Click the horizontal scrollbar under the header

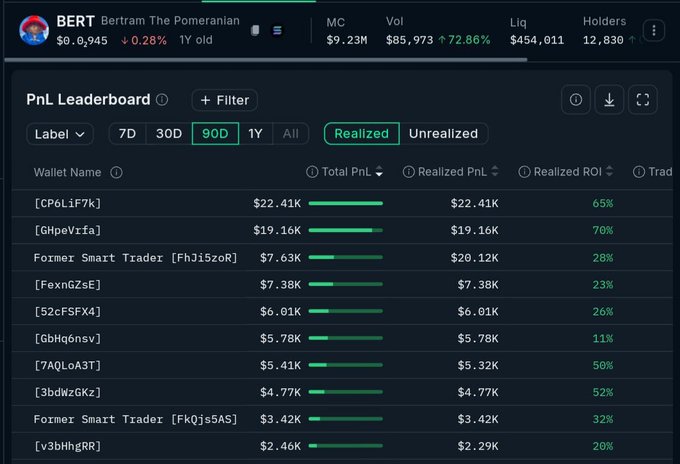(266, 60)
